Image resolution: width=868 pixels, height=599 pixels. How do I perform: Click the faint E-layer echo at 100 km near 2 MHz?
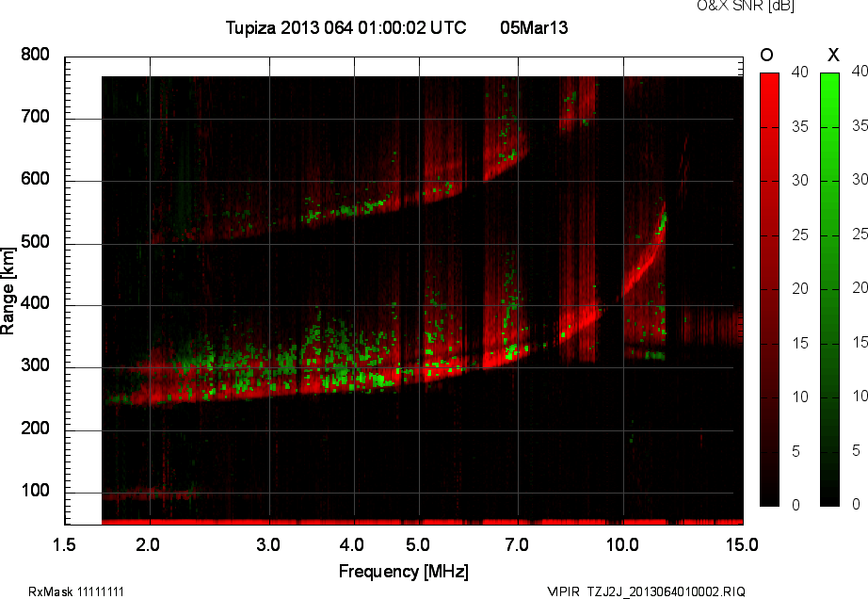(150, 494)
